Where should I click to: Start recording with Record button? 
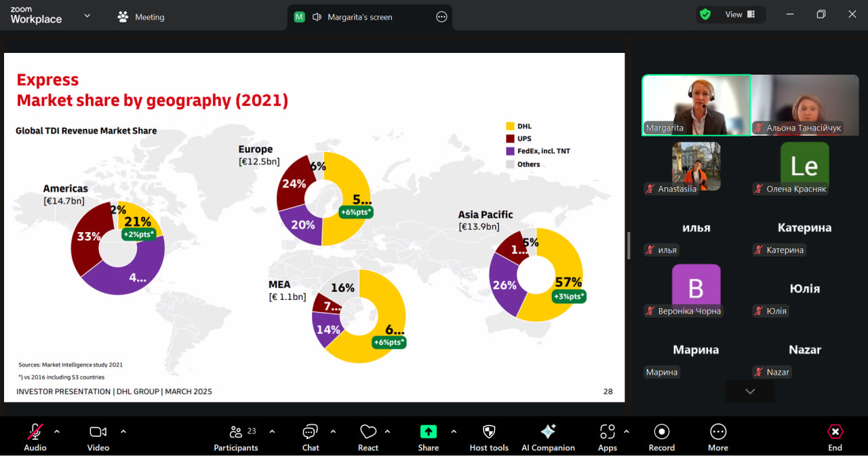tap(661, 432)
